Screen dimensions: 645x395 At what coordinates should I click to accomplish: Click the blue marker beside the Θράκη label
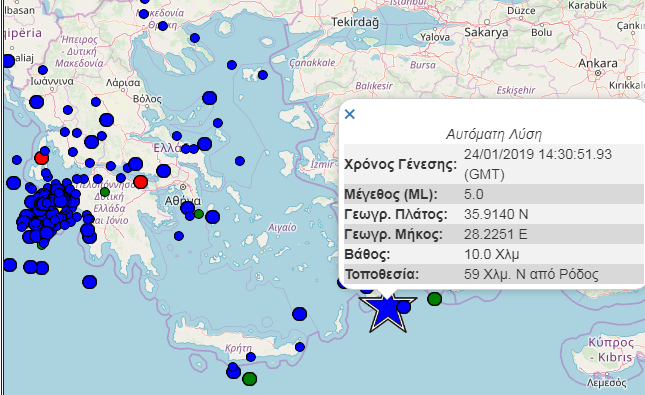coord(163,26)
